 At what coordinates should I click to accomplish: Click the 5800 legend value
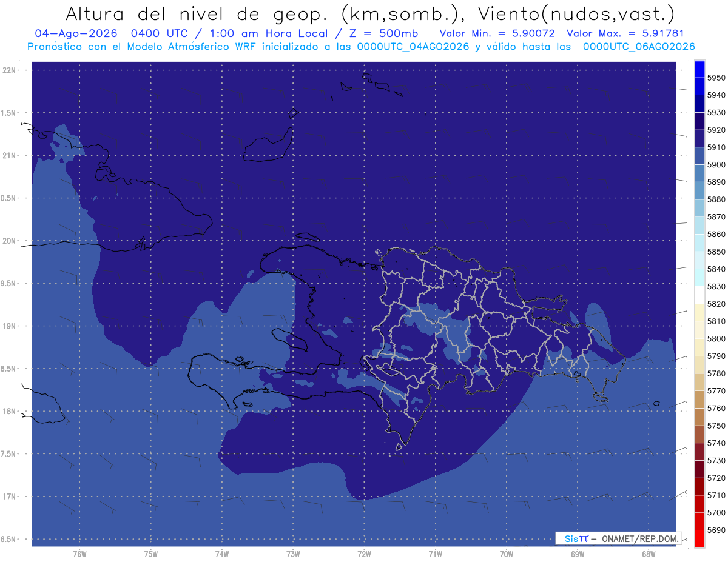[x=716, y=339]
